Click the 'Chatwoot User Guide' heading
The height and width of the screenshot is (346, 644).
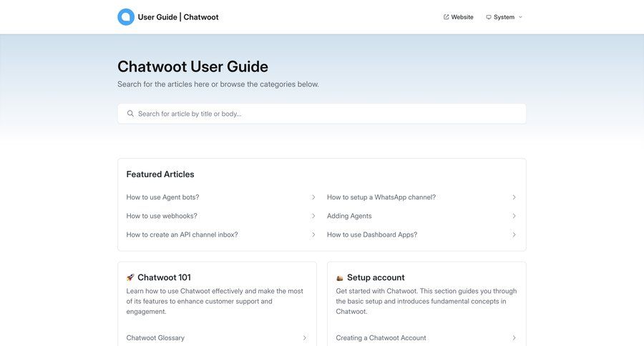(192, 66)
